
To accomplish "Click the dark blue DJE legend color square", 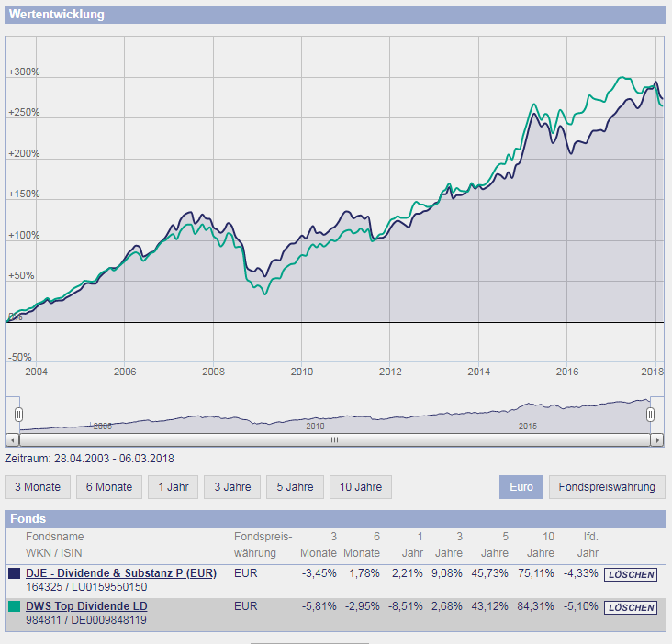I will tap(15, 573).
